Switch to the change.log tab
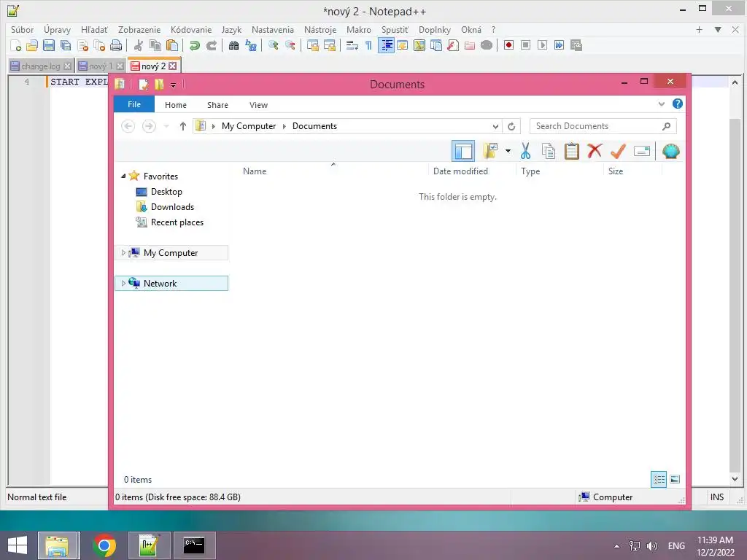 [41, 66]
